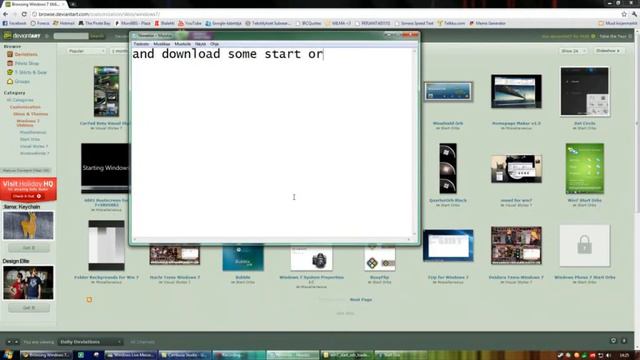The height and width of the screenshot is (360, 640).
Task: Click the Next Page link
Action: pos(361,300)
